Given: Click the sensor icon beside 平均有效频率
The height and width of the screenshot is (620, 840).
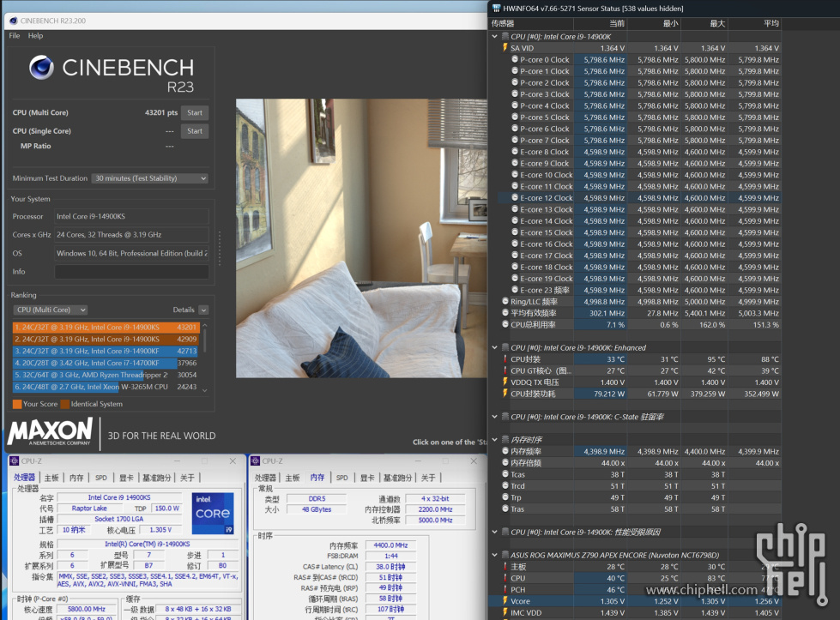Looking at the screenshot, I should [505, 313].
